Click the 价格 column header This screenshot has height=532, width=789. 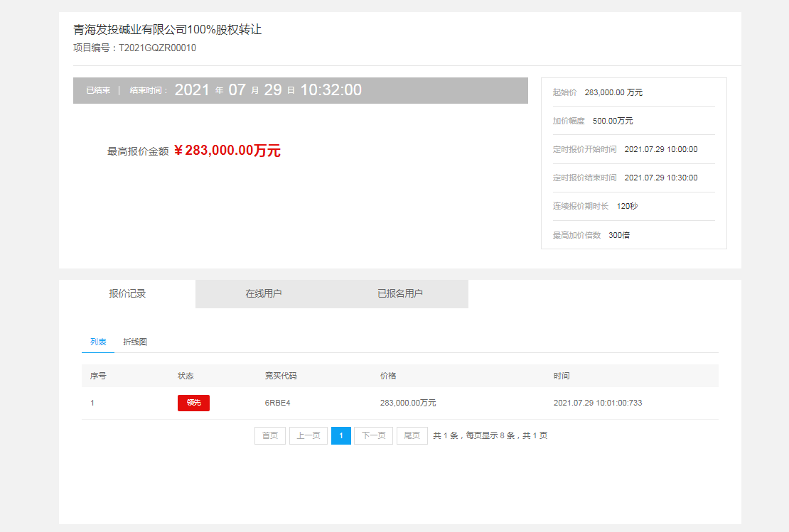(388, 376)
